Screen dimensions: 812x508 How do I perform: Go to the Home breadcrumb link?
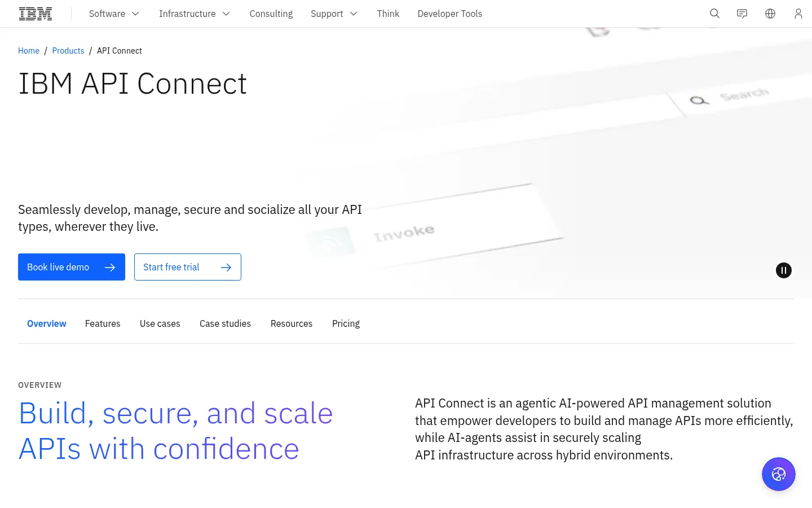(x=29, y=51)
